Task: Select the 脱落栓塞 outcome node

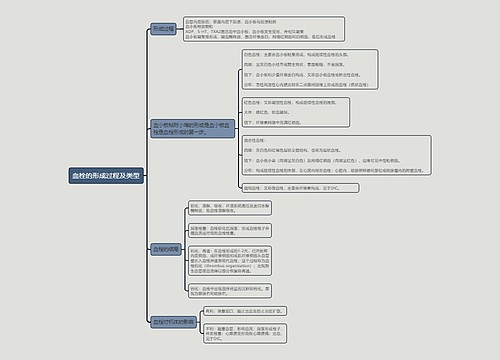Action: 230,231
